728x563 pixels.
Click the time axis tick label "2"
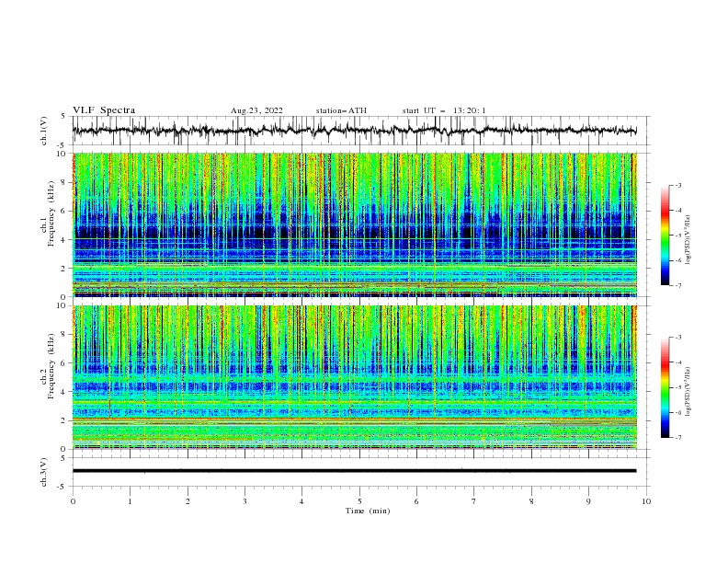tap(188, 501)
